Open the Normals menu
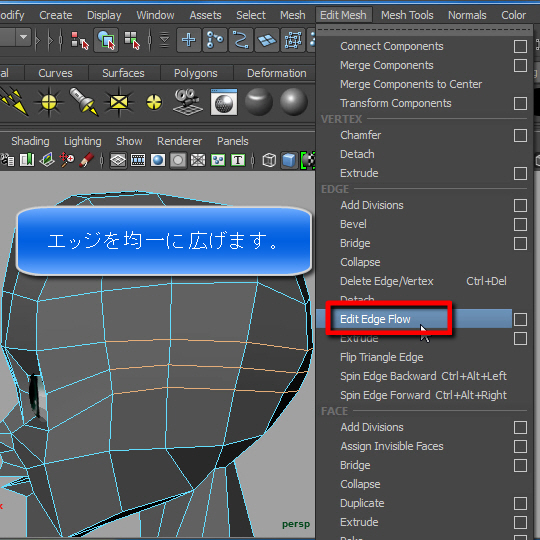The image size is (540, 540). coord(467,15)
